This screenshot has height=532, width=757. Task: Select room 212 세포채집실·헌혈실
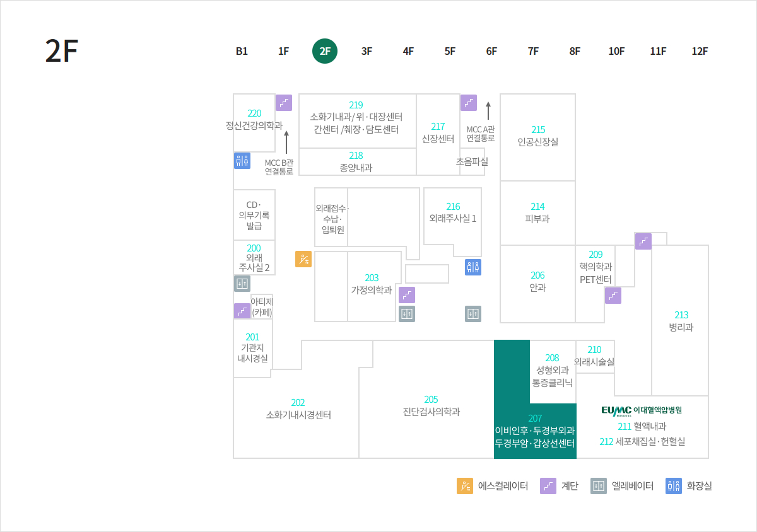tap(642, 442)
